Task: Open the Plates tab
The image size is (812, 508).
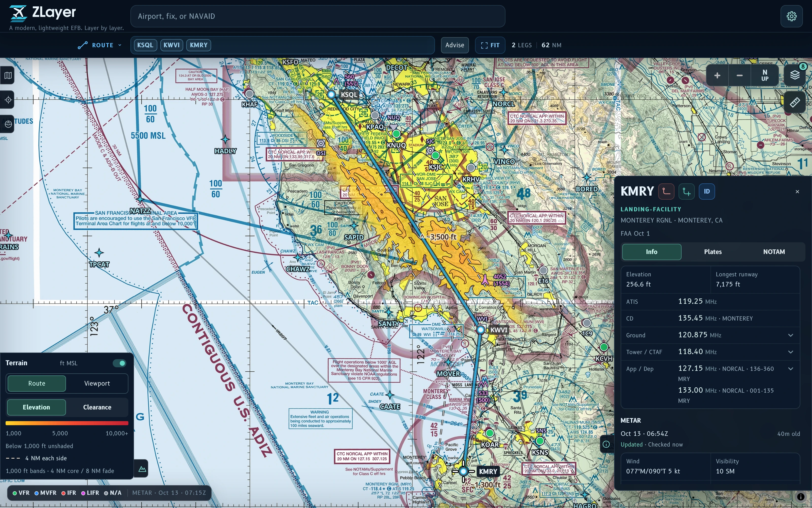Action: pyautogui.click(x=713, y=252)
